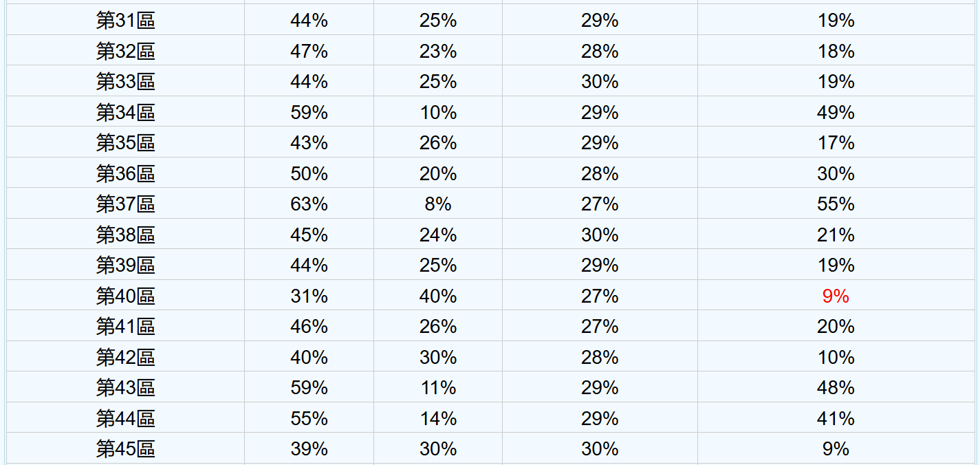The width and height of the screenshot is (980, 465).
Task: Click 47% in the 第32區 row
Action: pos(309,52)
